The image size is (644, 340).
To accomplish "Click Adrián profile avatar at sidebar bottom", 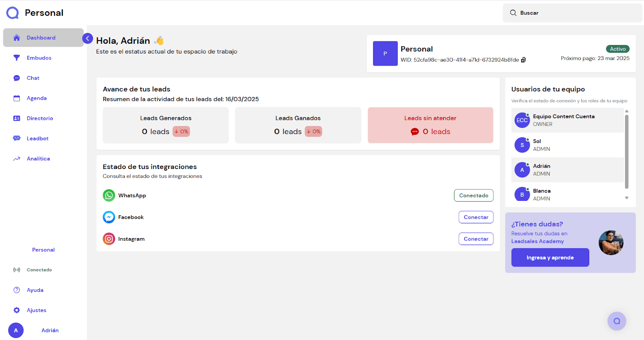I will (16, 330).
